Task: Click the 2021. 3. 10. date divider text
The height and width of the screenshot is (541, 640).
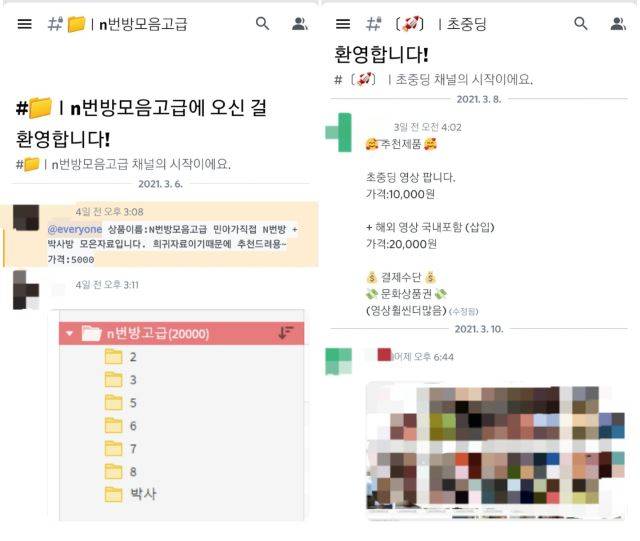Action: tap(479, 329)
